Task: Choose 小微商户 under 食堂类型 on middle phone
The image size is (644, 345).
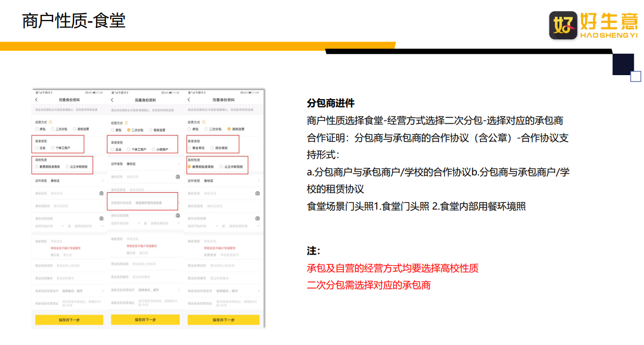Action: coord(159,149)
